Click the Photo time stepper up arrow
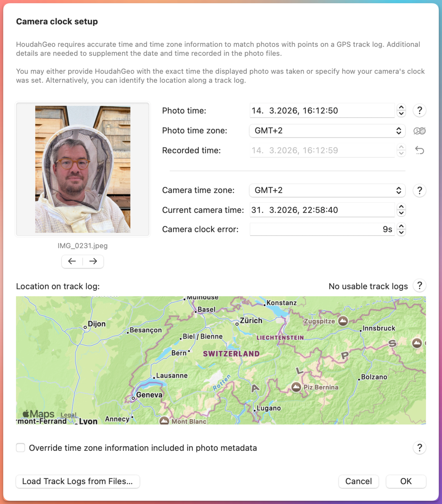This screenshot has width=442, height=504. (401, 108)
